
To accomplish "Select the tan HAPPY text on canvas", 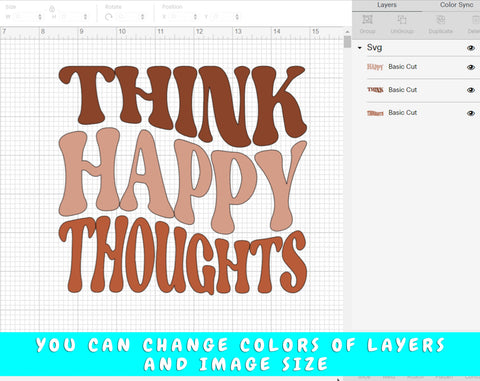I will click(x=182, y=182).
